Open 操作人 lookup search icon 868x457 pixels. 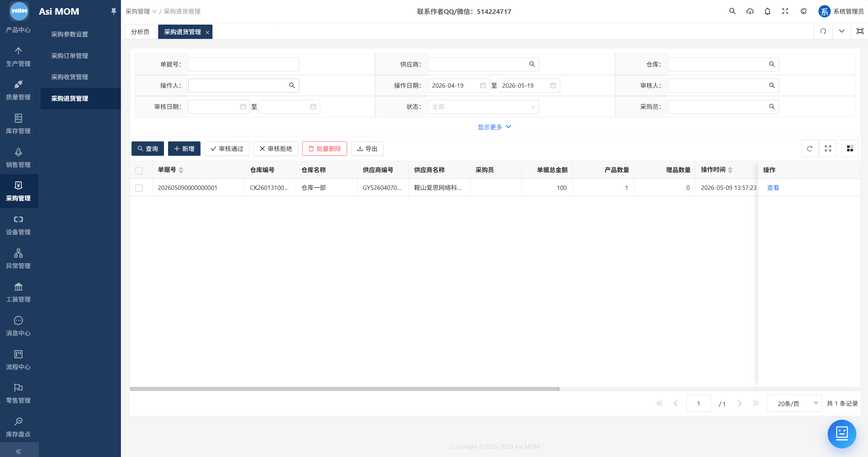pos(292,85)
